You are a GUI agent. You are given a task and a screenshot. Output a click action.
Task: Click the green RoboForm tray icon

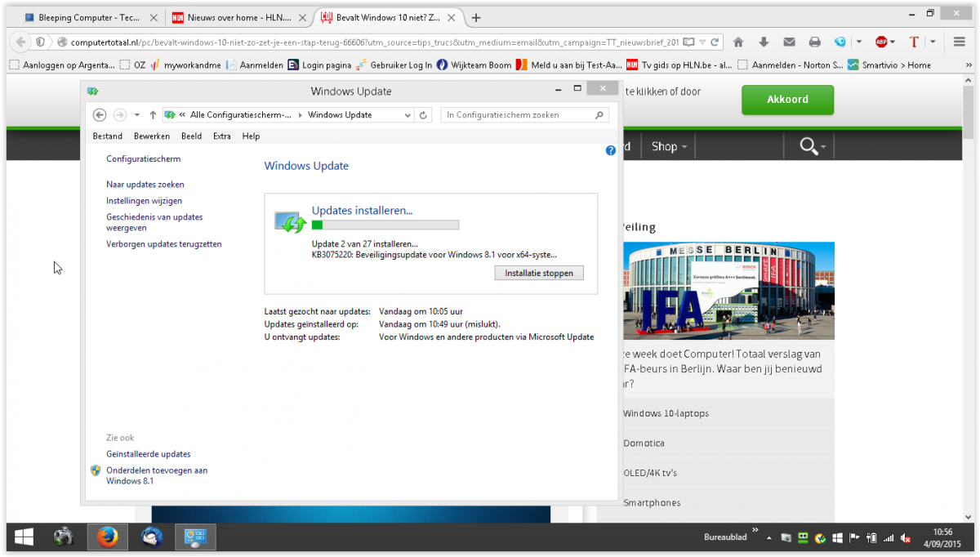pos(803,538)
